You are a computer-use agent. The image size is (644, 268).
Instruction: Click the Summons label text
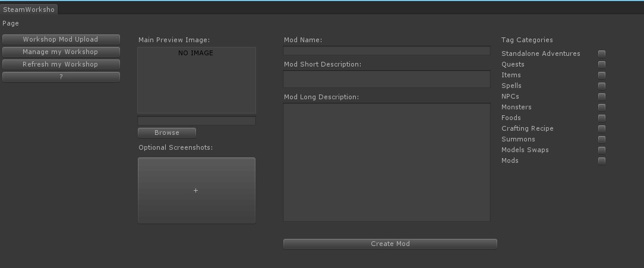click(x=518, y=139)
